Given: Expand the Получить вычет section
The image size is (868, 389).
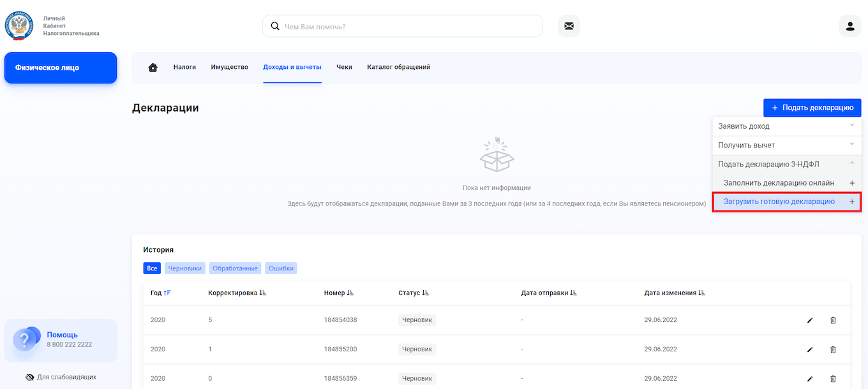Looking at the screenshot, I should pos(786,145).
